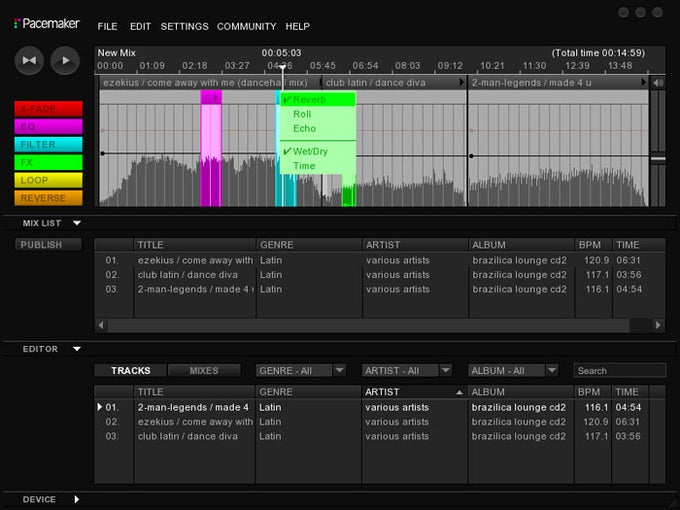This screenshot has height=510, width=680.
Task: Open the COMMUNITY menu
Action: [x=246, y=26]
